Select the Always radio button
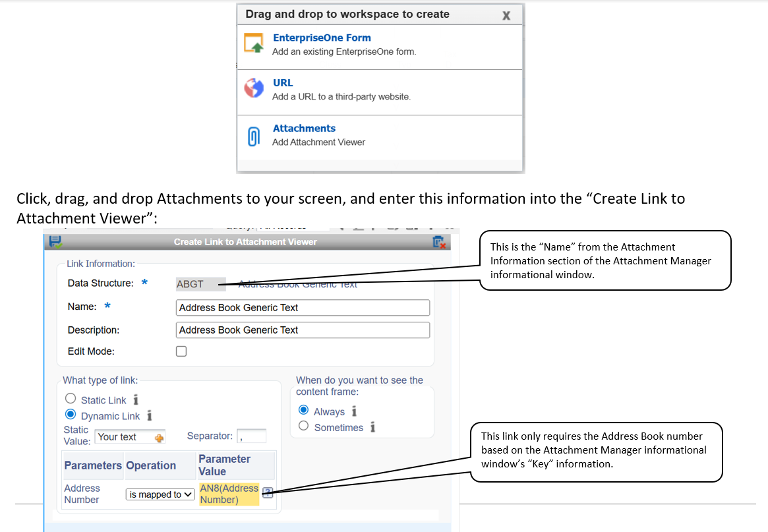This screenshot has width=768, height=532. (x=303, y=411)
